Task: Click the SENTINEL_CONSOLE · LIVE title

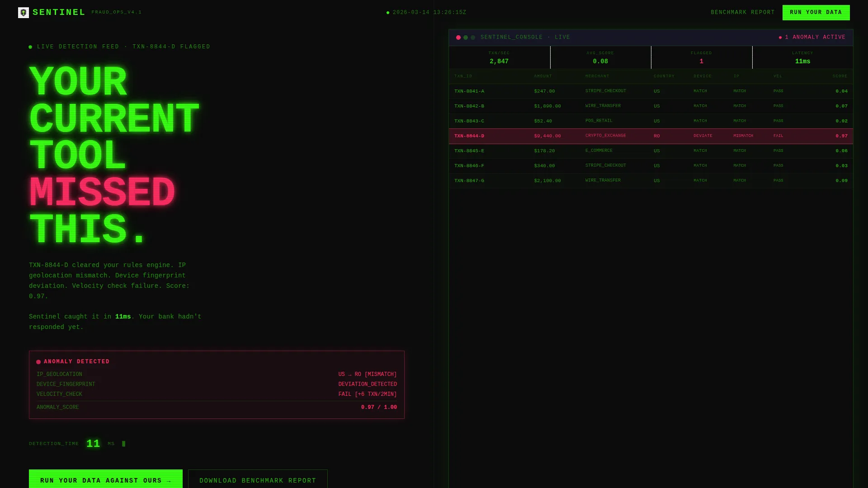Action: [x=525, y=38]
